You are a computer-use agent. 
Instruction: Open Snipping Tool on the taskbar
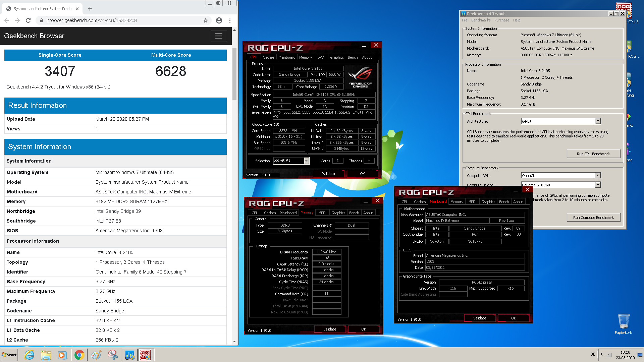click(113, 355)
